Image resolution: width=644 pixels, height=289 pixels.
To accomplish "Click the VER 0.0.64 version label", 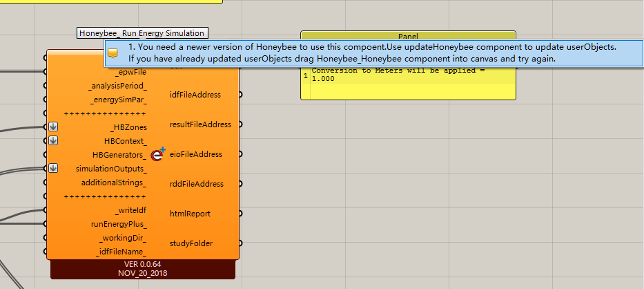I will pos(143,264).
